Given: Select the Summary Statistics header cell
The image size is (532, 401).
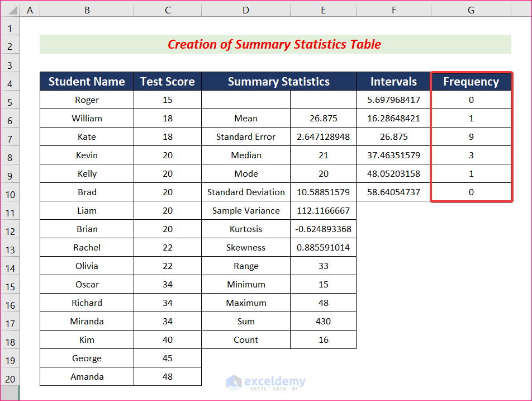Looking at the screenshot, I should point(279,82).
